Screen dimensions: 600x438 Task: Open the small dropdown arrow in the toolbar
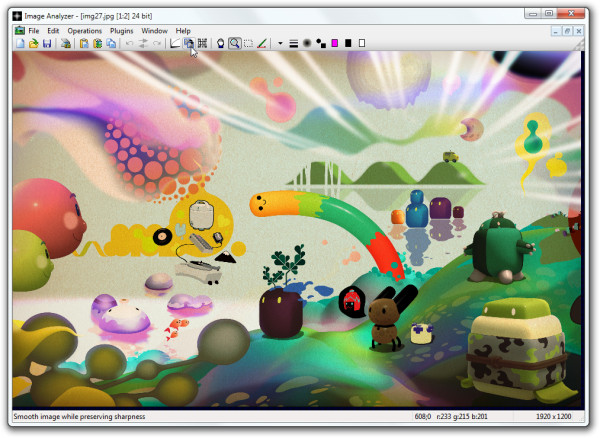[280, 44]
